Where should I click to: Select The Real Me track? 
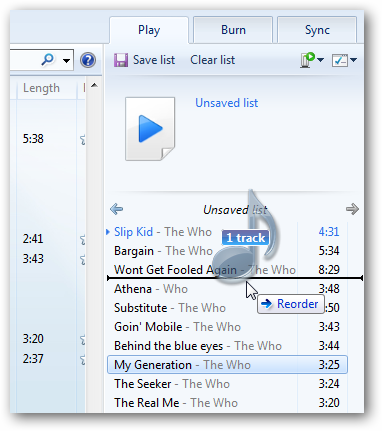point(227,403)
